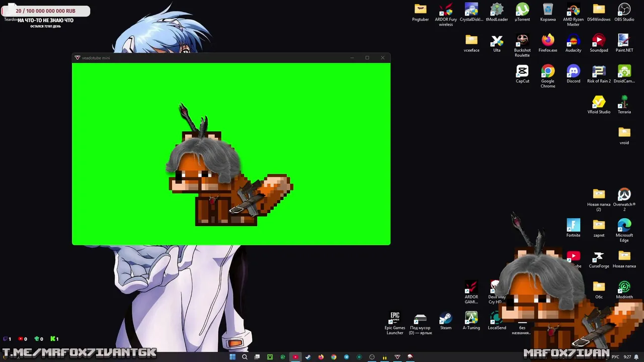Switch to Chrome in the taskbar
This screenshot has height=362, width=644.
334,357
